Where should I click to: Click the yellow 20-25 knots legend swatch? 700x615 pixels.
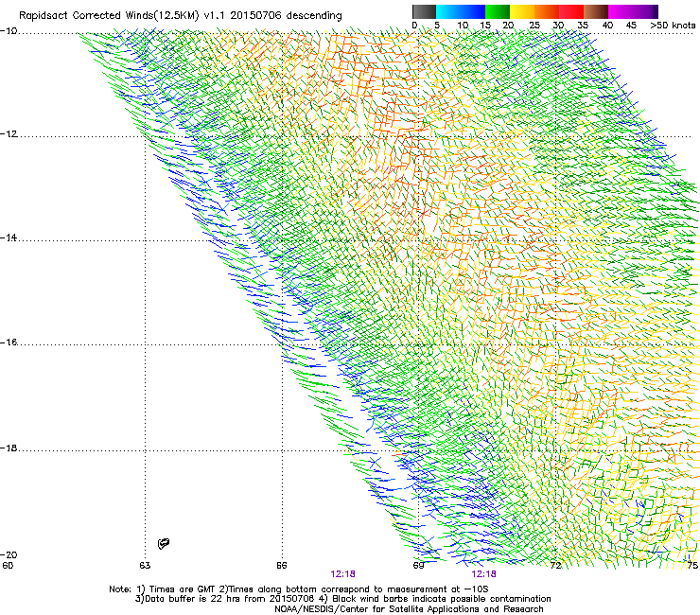522,11
